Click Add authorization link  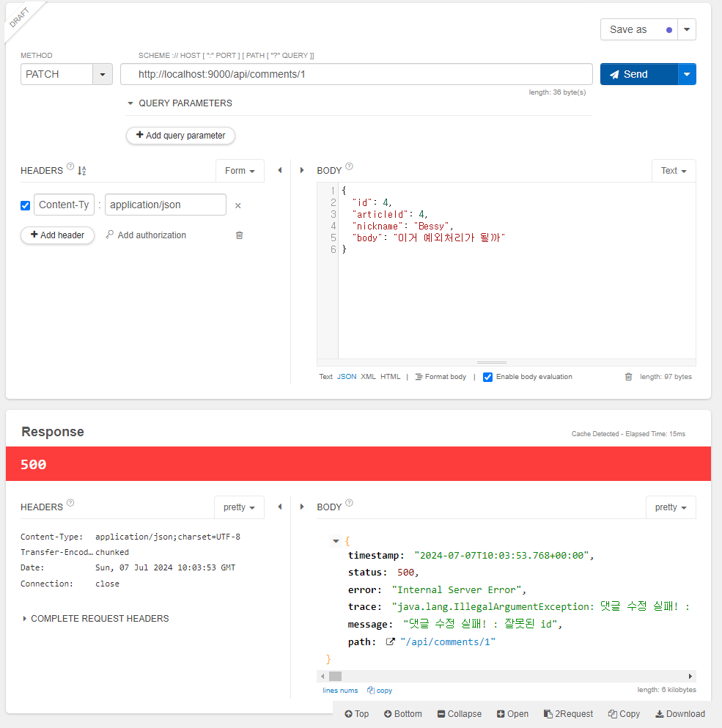pyautogui.click(x=146, y=235)
